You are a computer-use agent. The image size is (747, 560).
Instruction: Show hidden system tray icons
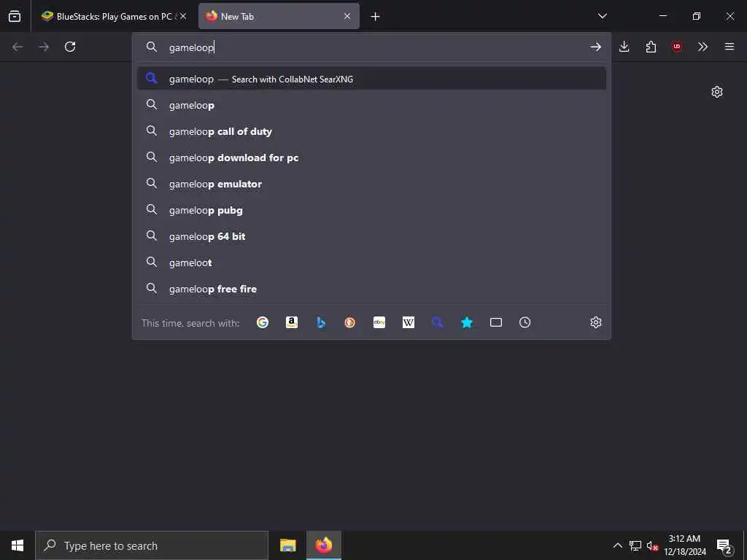click(x=617, y=545)
